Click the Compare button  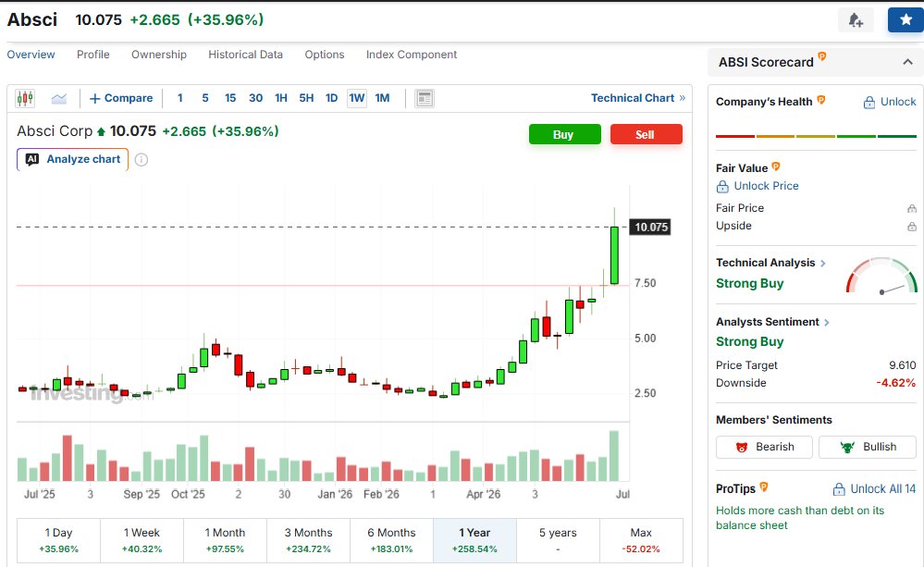pyautogui.click(x=121, y=98)
